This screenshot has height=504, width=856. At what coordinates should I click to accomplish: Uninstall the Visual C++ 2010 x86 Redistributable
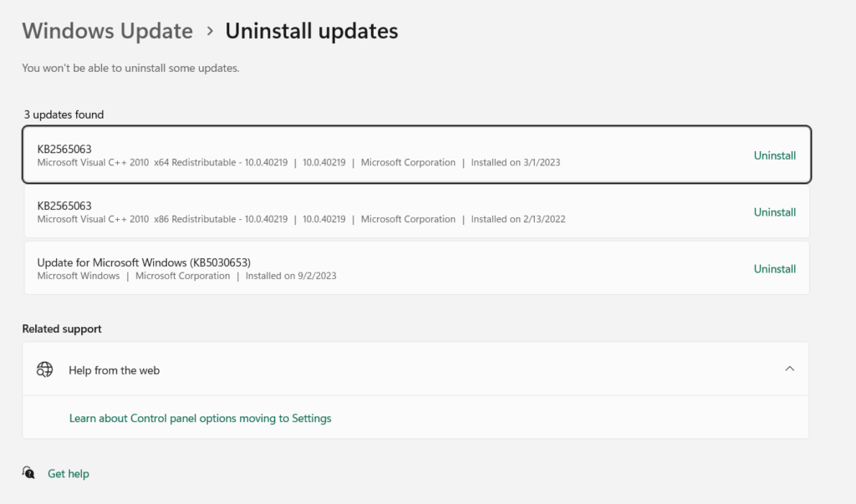coord(774,212)
